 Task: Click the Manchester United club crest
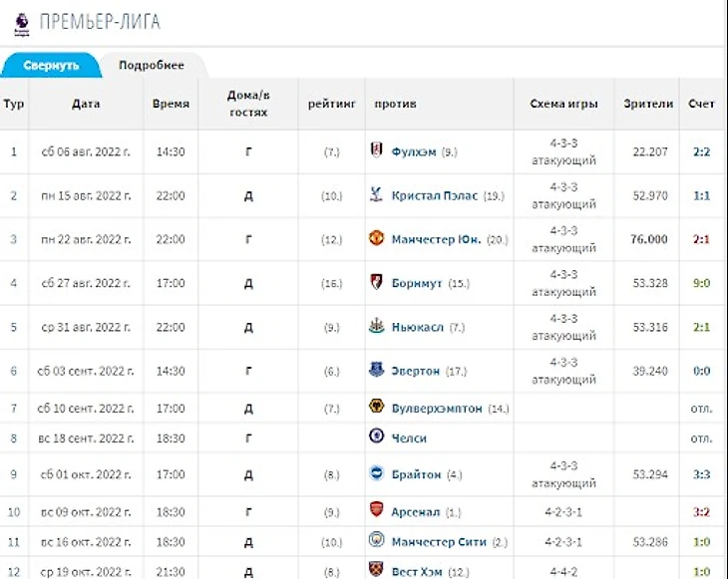(x=375, y=239)
